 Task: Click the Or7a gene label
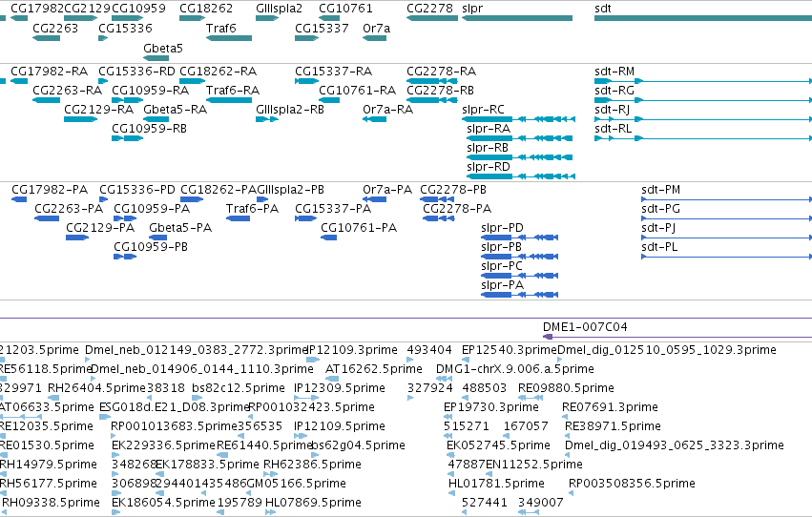(376, 28)
